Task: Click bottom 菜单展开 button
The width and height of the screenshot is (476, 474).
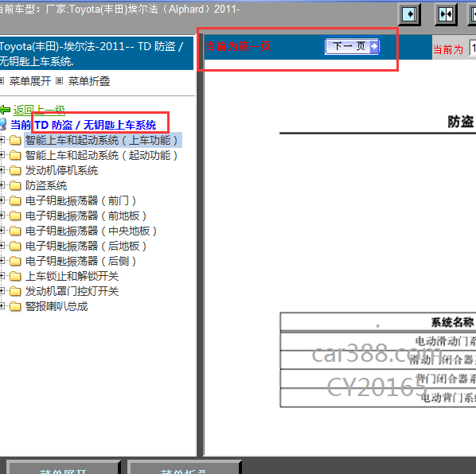Action: tap(64, 468)
